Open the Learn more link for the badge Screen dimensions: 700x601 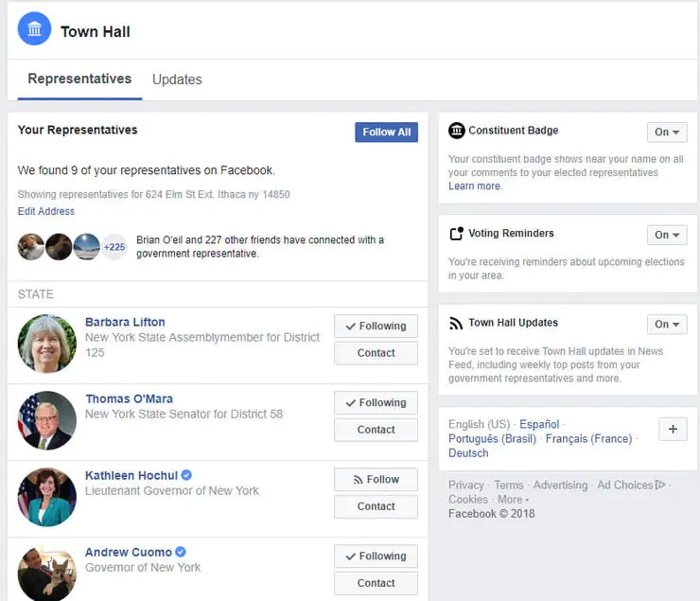474,186
